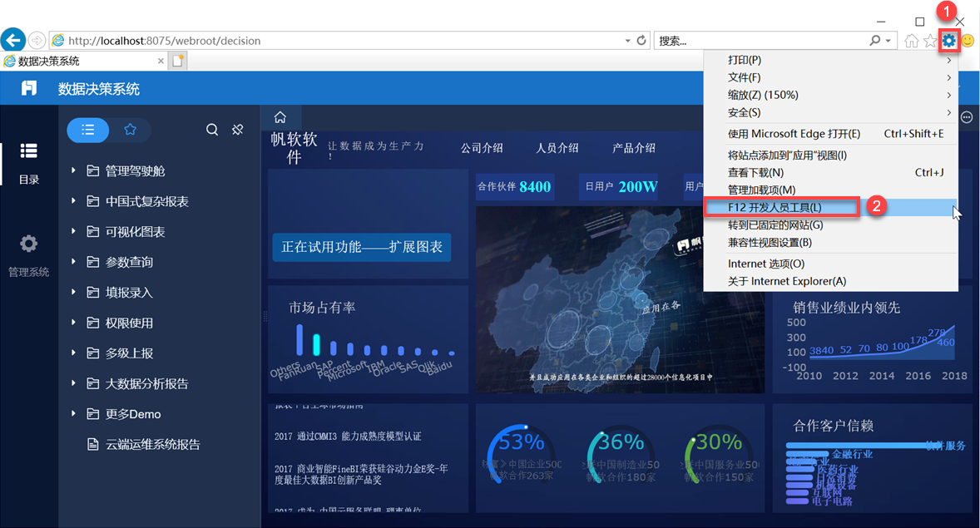The image size is (980, 528).
Task: Click the home icon tab in dashboard
Action: click(x=280, y=118)
